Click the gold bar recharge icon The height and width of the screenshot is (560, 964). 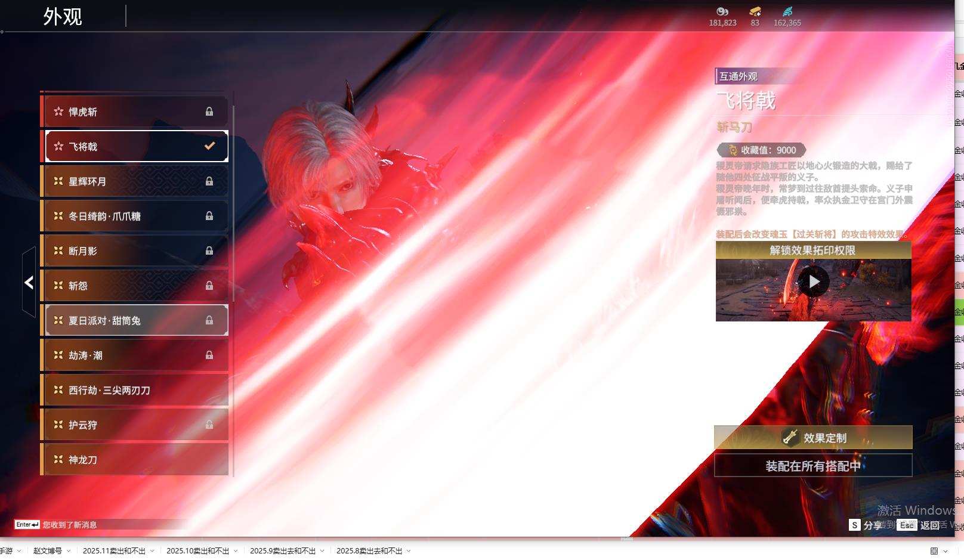pos(755,11)
